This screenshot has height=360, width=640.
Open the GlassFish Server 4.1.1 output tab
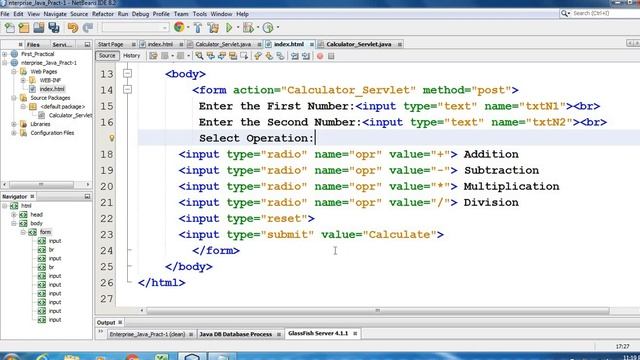click(x=318, y=333)
